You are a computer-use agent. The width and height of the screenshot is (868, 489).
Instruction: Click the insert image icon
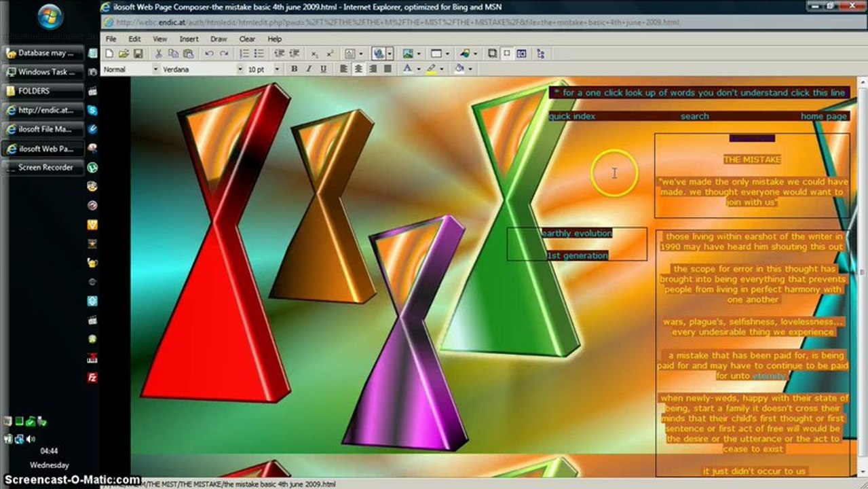[x=408, y=54]
